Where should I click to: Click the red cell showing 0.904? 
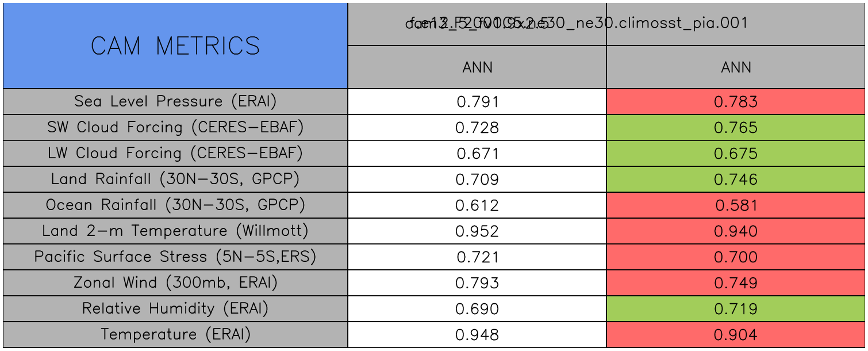click(736, 335)
